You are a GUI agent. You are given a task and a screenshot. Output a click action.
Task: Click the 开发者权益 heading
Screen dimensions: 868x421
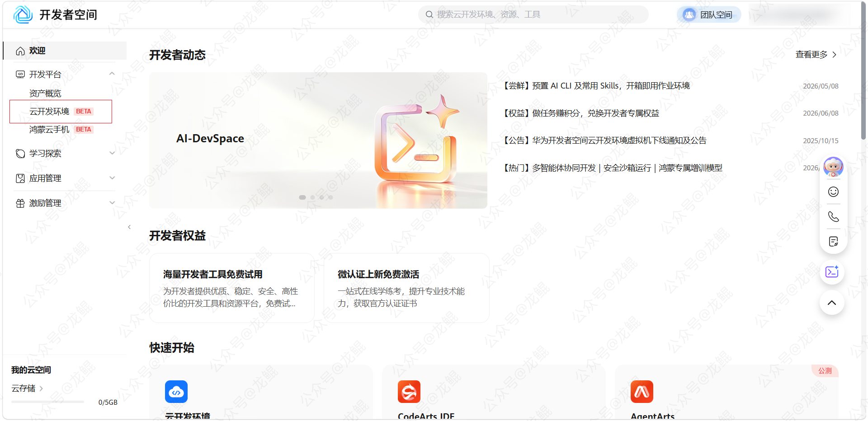[x=177, y=236]
